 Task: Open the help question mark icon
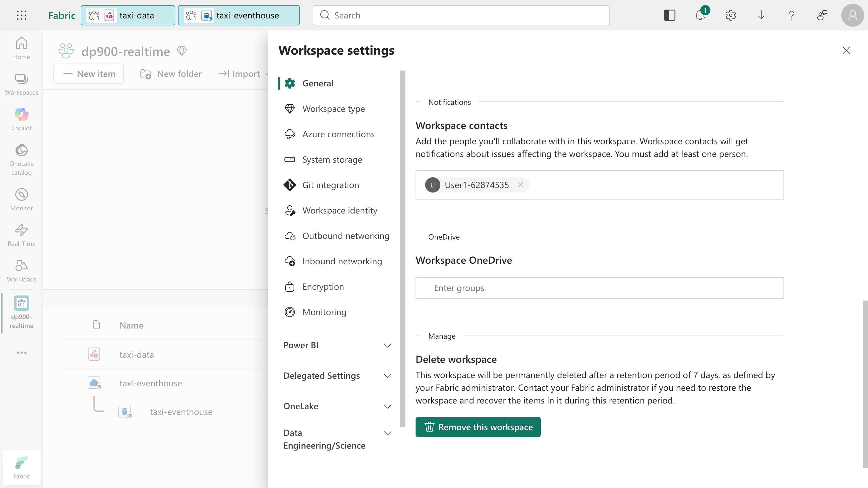click(x=791, y=15)
